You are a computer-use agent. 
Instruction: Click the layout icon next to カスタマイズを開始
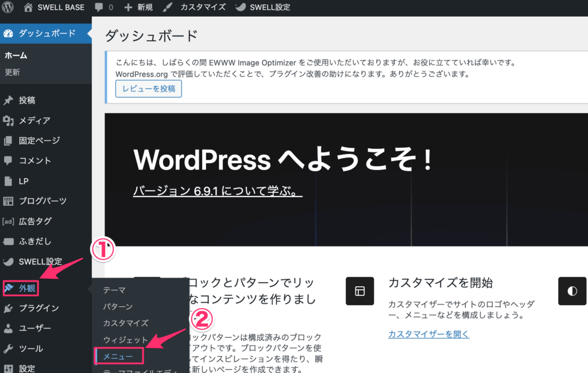click(x=359, y=291)
